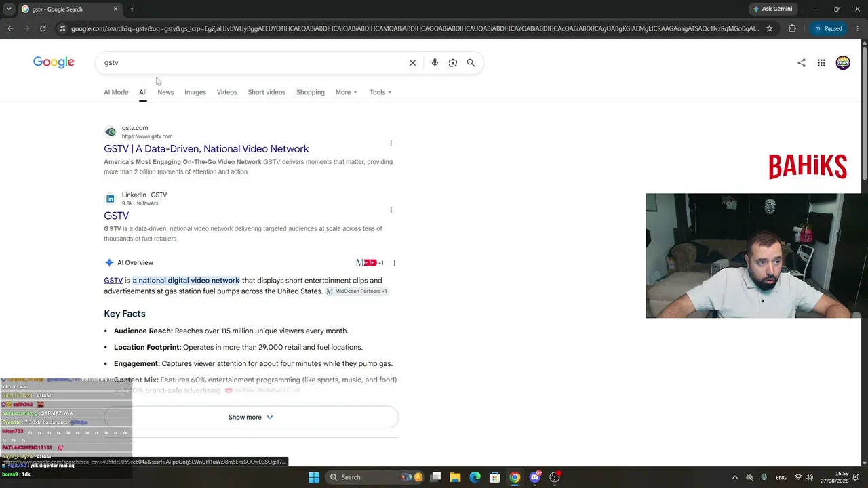Expand AI Overview with Show more

tap(251, 418)
